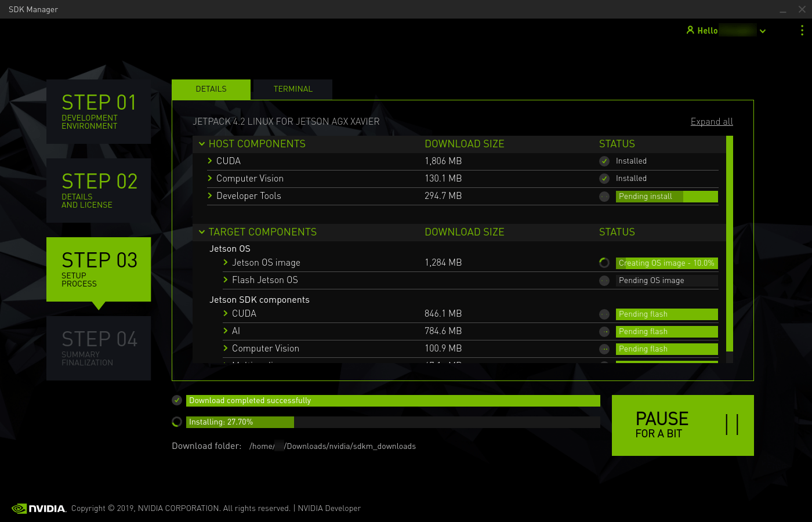Click the pause bars icon on the PAUSE button
This screenshot has width=812, height=522.
tap(733, 425)
